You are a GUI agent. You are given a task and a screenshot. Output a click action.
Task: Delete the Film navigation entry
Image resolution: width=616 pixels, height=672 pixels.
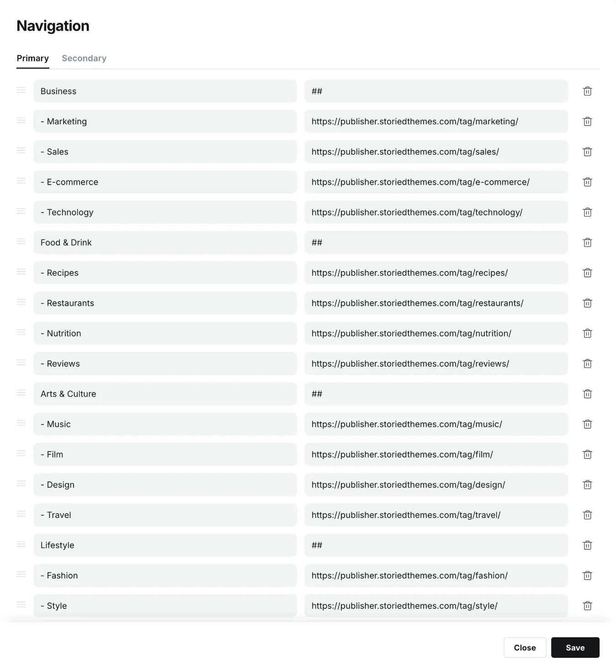(x=587, y=454)
